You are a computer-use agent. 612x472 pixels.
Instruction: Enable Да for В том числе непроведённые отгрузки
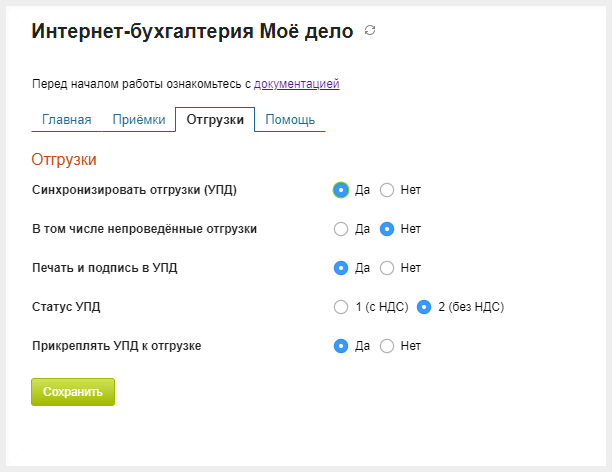341,229
